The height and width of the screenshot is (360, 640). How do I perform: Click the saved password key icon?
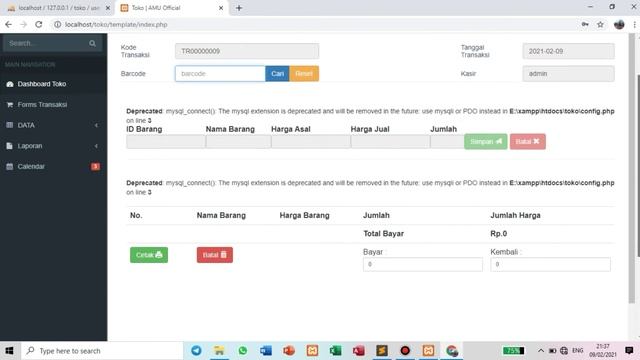pos(585,24)
